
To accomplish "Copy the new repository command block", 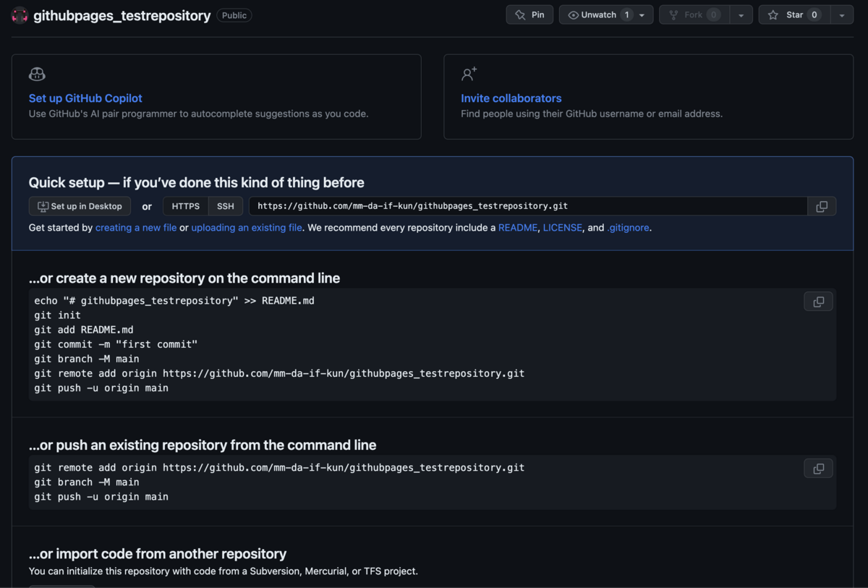I will click(818, 302).
